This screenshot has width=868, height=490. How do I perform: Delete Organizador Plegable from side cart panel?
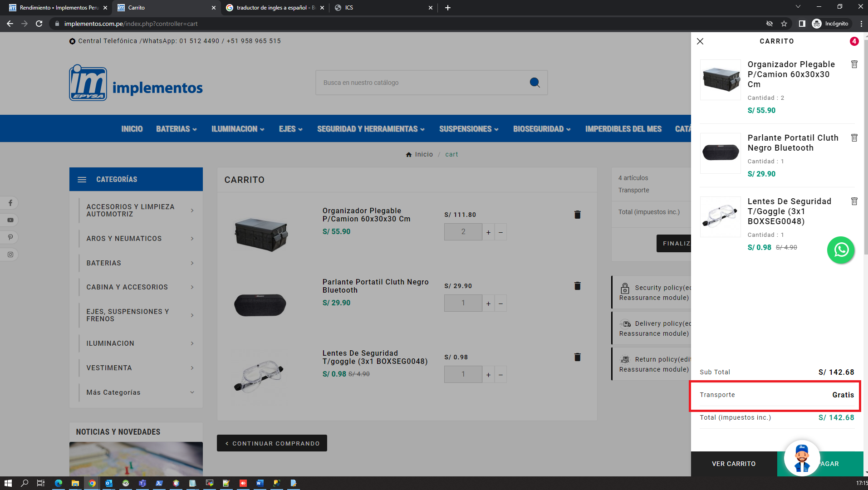pyautogui.click(x=854, y=64)
